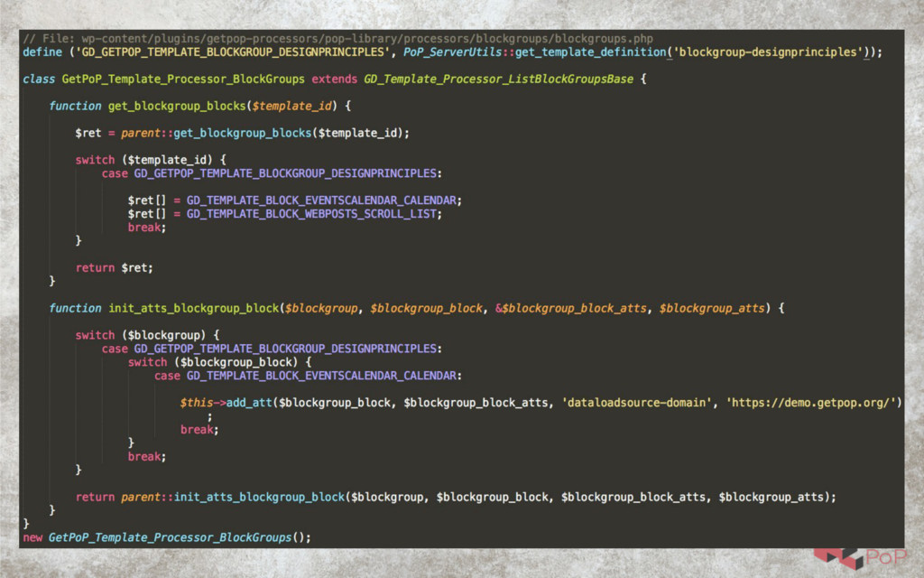This screenshot has width=924, height=578.
Task: Click function name get_blockgroup_blocks in its declaration
Action: click(x=177, y=107)
